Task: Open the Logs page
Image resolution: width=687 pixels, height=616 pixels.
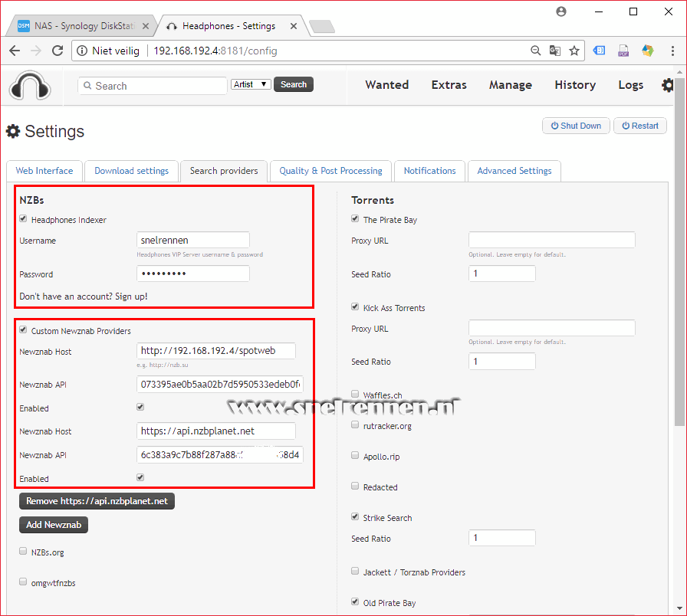Action: [631, 85]
